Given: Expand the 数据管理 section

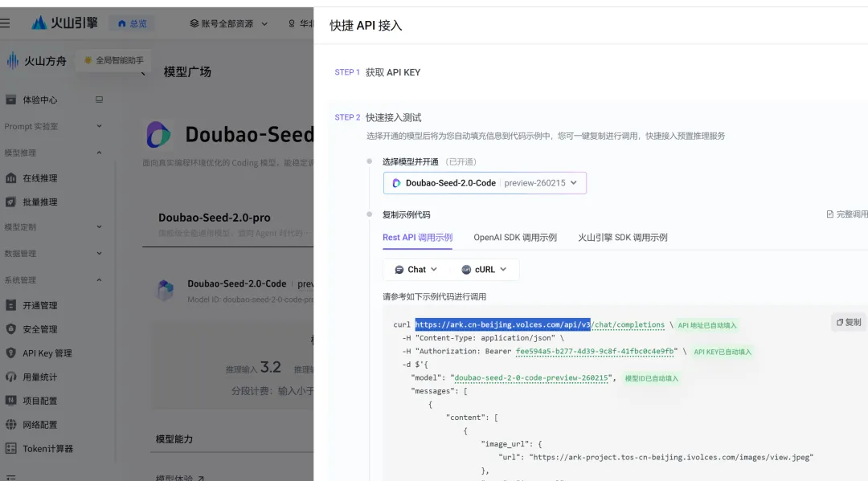Looking at the screenshot, I should (x=53, y=253).
